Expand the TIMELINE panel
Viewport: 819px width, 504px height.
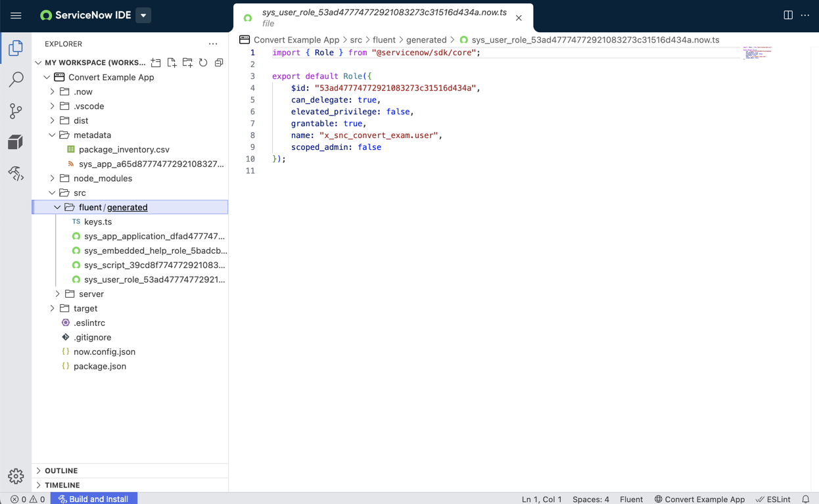coord(130,485)
